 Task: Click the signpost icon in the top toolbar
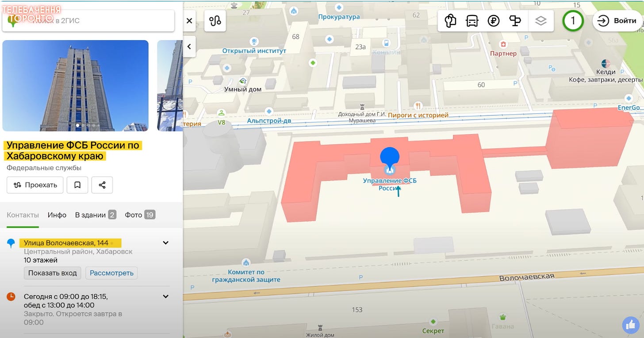point(515,21)
